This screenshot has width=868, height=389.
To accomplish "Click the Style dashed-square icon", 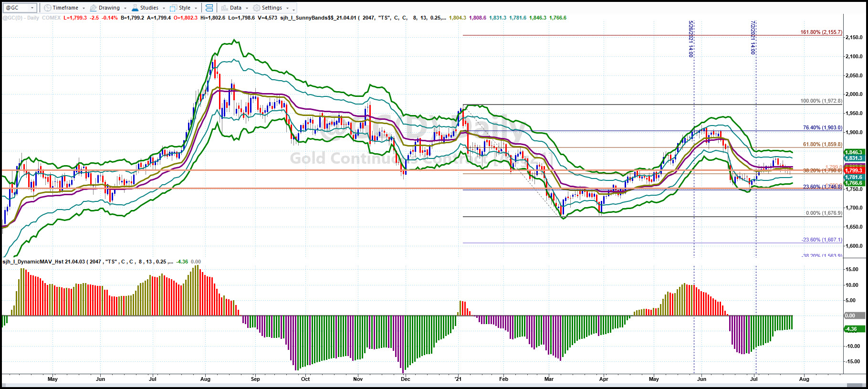I will coord(173,8).
